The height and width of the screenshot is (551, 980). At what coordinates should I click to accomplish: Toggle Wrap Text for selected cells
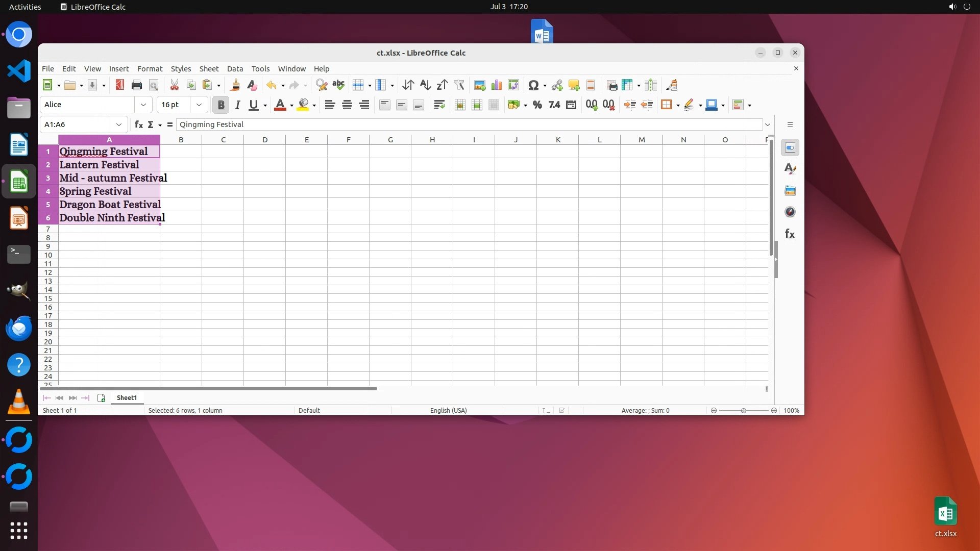[x=439, y=105]
